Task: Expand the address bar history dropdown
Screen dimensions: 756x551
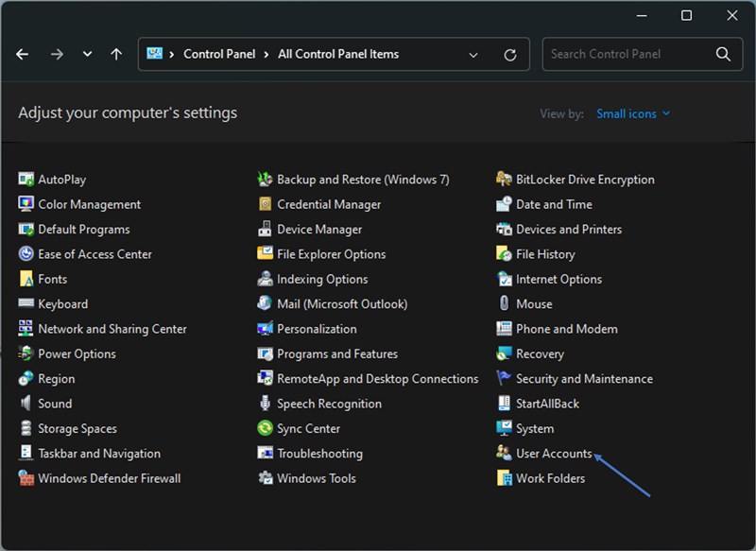Action: point(473,55)
